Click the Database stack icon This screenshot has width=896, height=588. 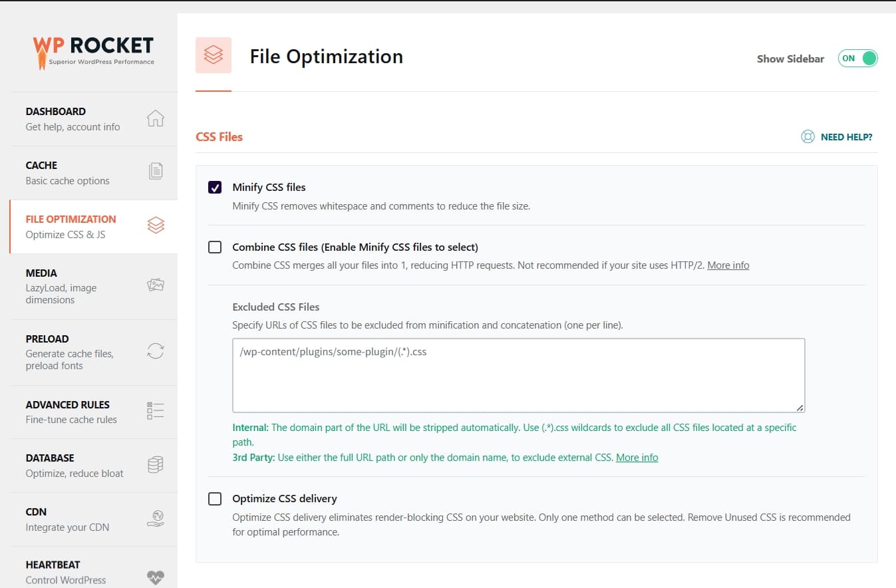pos(155,464)
